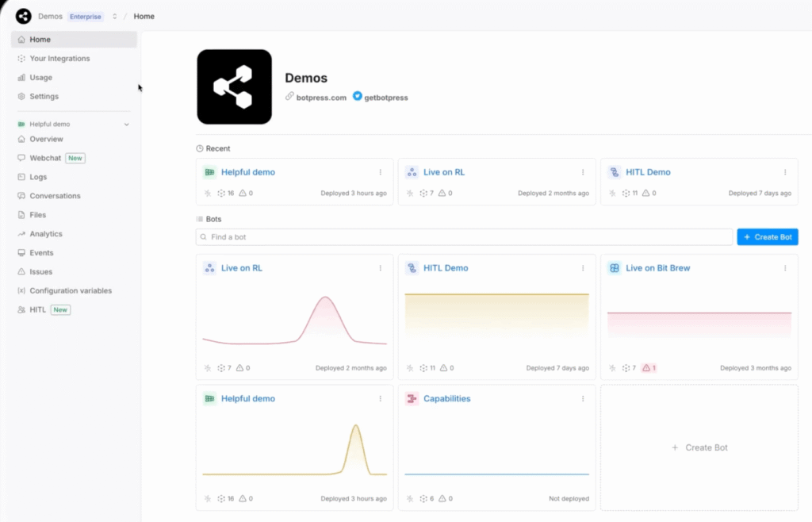Click the Capabilities bot icon
The height and width of the screenshot is (522, 812).
click(x=412, y=398)
